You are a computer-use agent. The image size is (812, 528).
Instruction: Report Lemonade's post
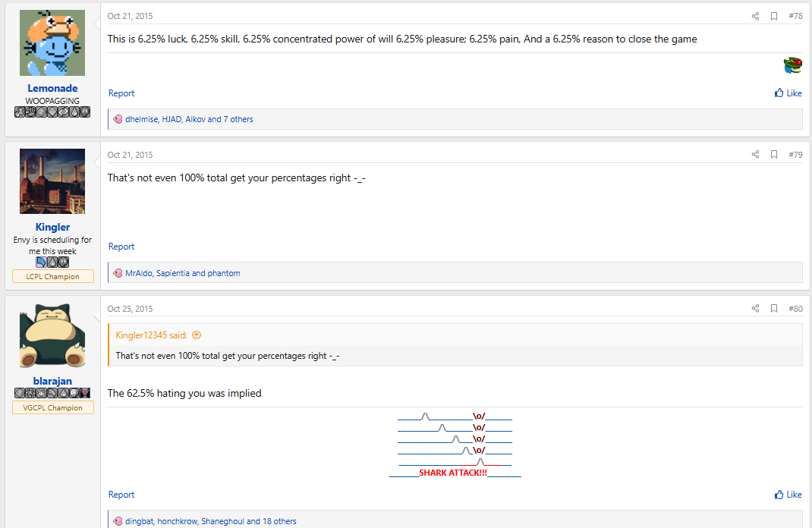click(x=121, y=93)
